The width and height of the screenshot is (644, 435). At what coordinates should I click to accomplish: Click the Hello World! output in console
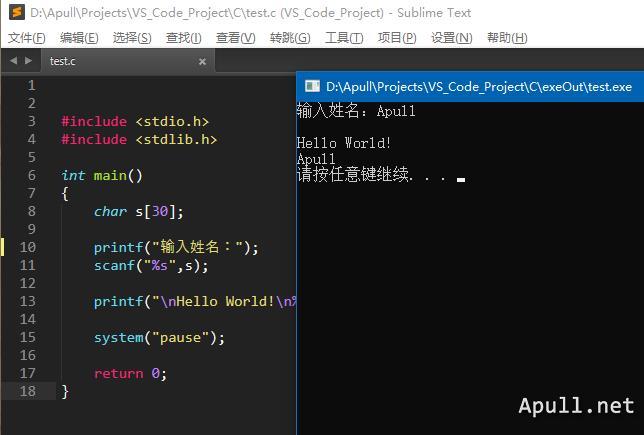pyautogui.click(x=343, y=143)
